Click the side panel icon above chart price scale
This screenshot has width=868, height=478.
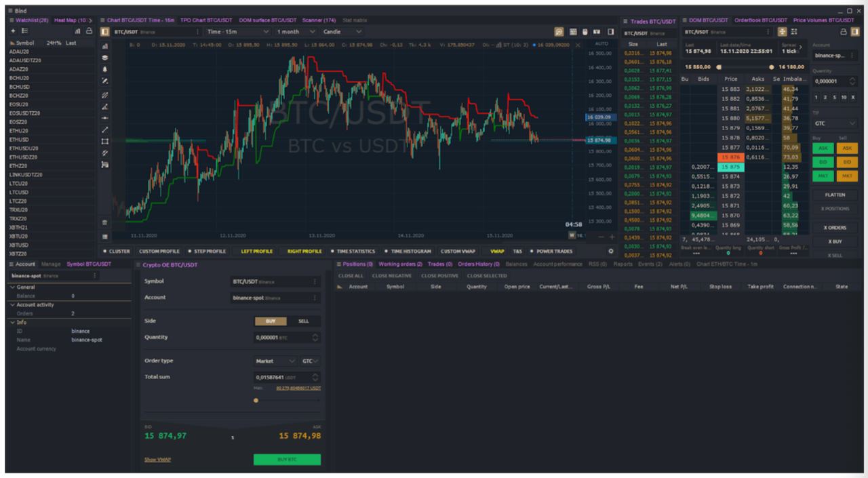coord(611,32)
